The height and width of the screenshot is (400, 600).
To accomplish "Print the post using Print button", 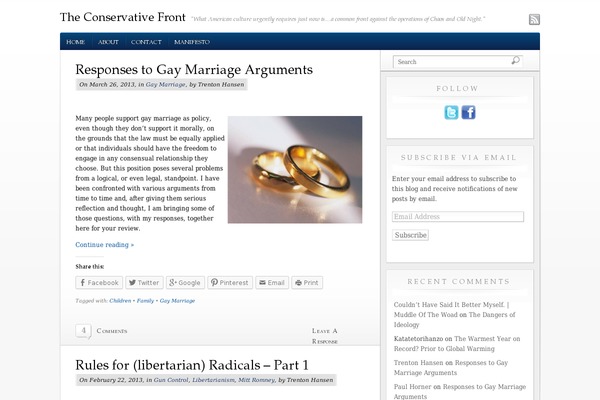I will tap(307, 282).
